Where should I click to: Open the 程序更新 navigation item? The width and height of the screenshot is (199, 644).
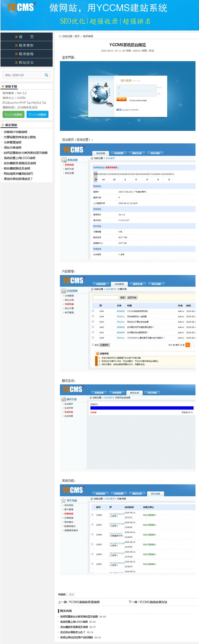click(x=26, y=45)
